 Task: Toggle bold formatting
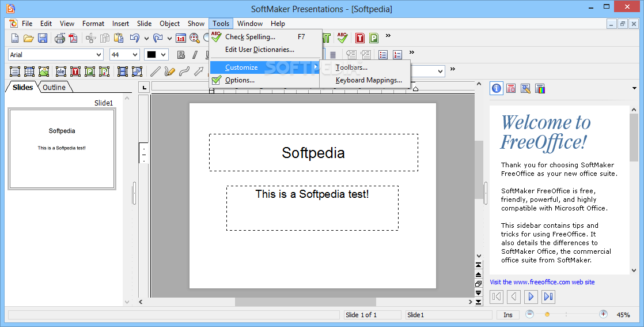[181, 55]
